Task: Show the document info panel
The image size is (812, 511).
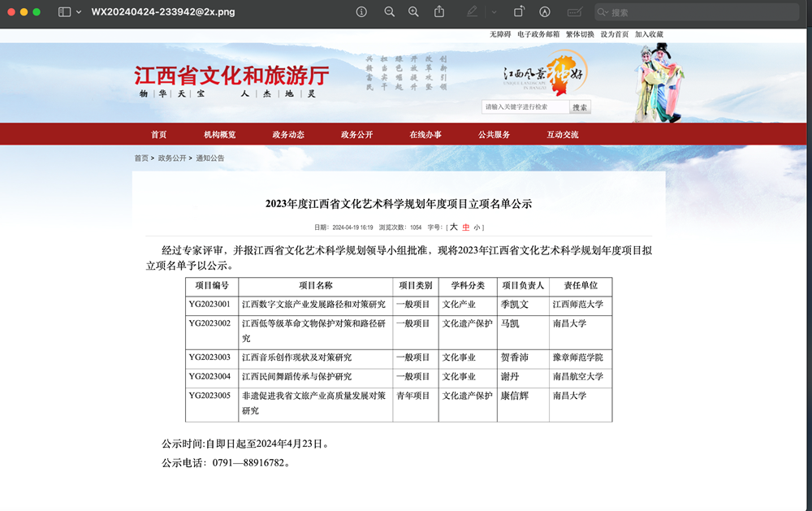Action: tap(361, 11)
